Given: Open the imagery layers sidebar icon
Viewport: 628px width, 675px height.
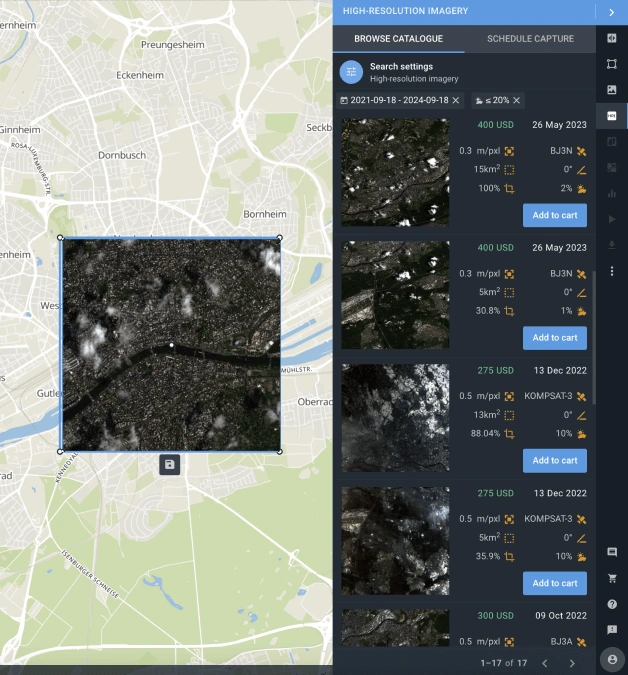Looking at the screenshot, I should (x=612, y=90).
